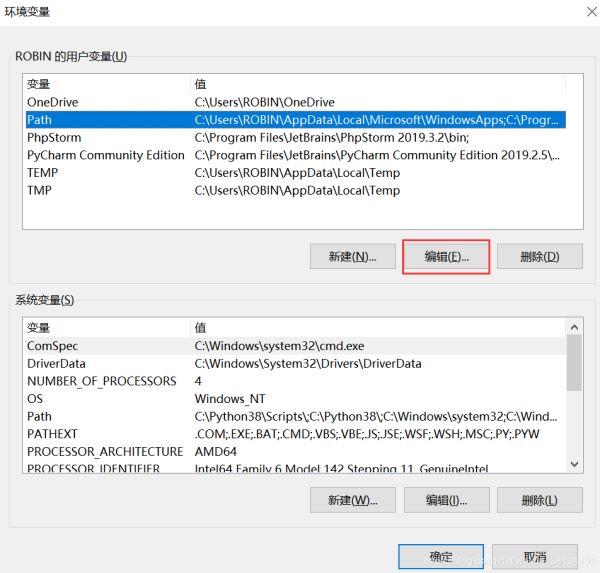Viewport: 600px width, 573px height.
Task: Close the 环境变量 dialog window
Action: click(592, 12)
